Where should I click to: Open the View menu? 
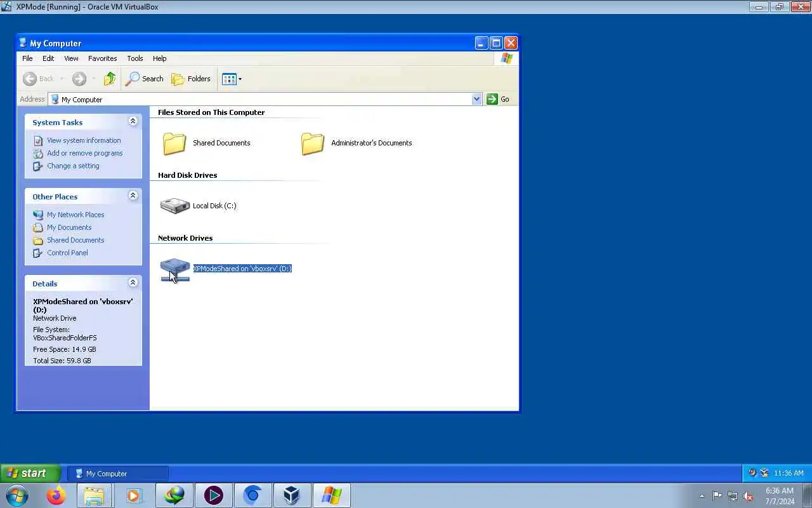pos(71,58)
